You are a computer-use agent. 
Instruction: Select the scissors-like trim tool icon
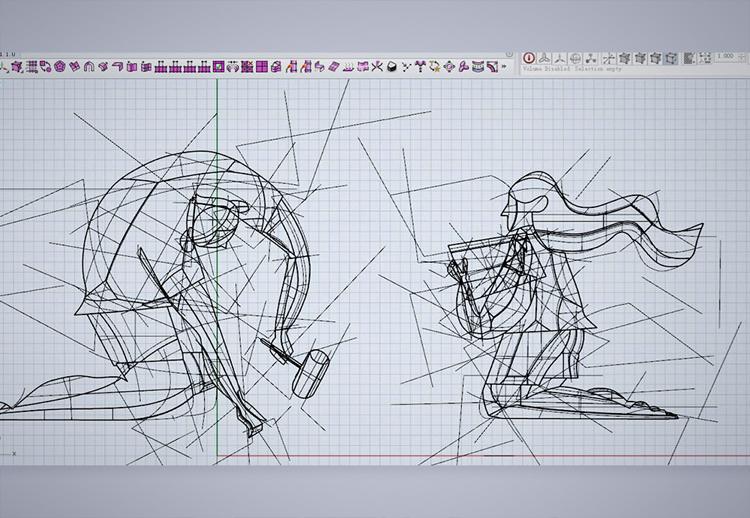click(378, 67)
